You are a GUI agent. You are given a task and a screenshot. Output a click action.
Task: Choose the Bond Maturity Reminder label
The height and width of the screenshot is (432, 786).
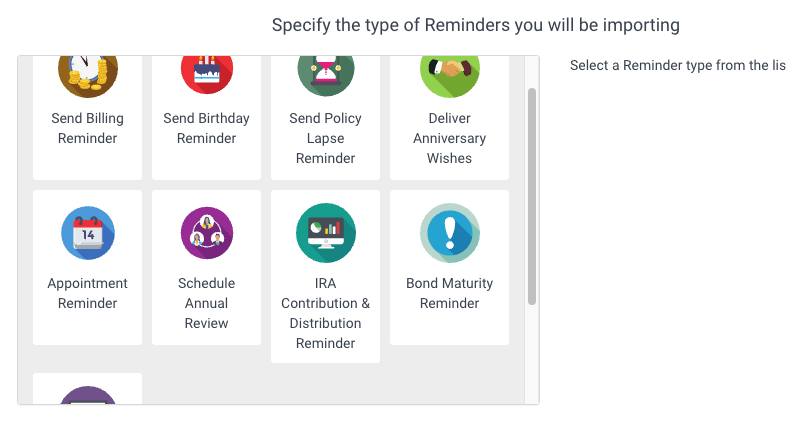click(x=450, y=293)
